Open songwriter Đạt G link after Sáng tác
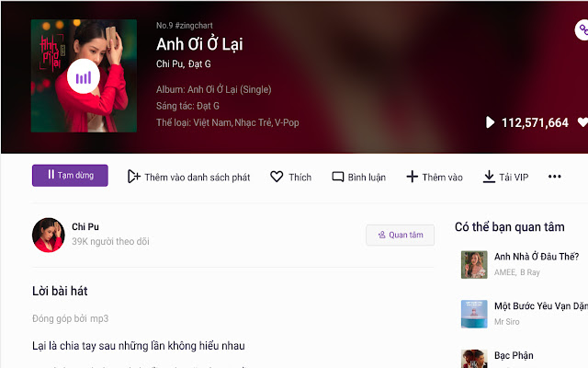 coord(208,106)
